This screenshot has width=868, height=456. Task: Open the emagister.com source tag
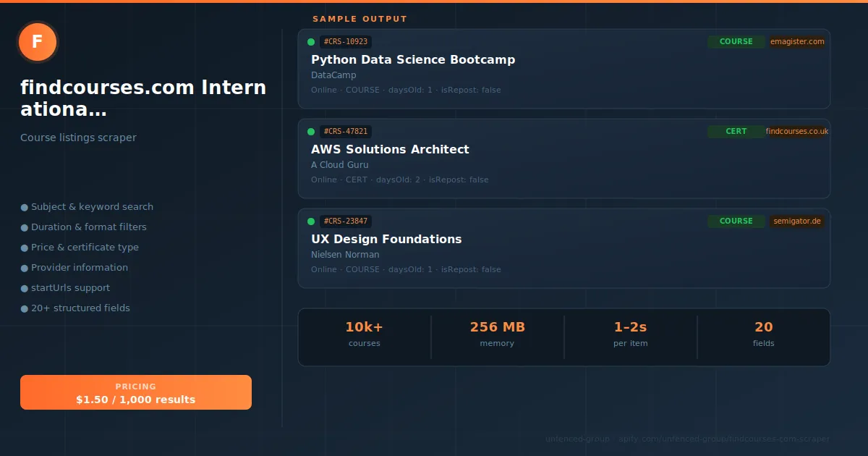coord(797,42)
